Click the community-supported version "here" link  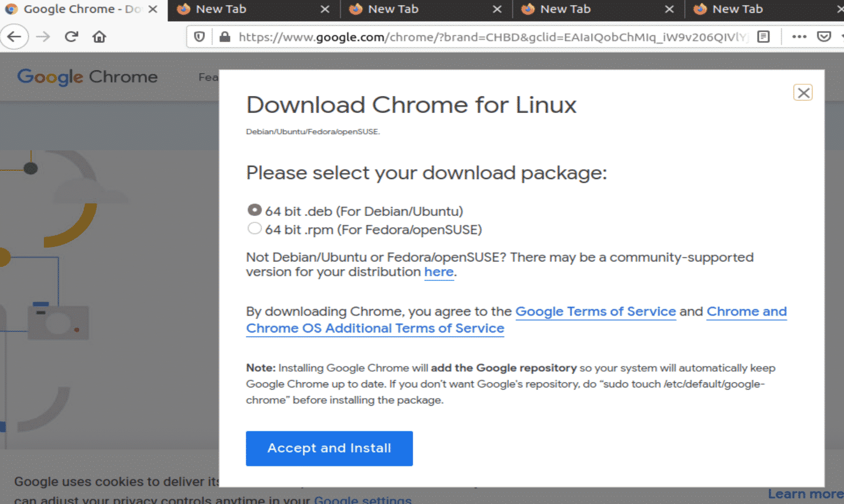[x=439, y=272]
